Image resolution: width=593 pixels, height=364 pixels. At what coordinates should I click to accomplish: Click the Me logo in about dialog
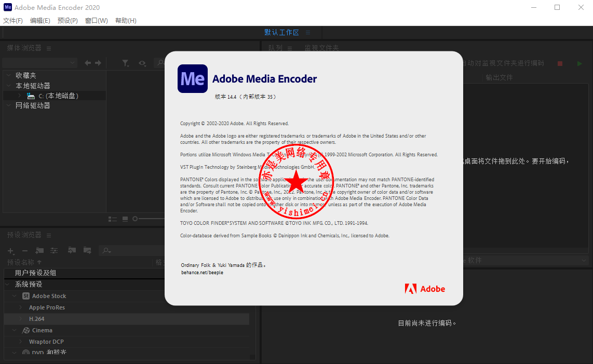pyautogui.click(x=193, y=79)
